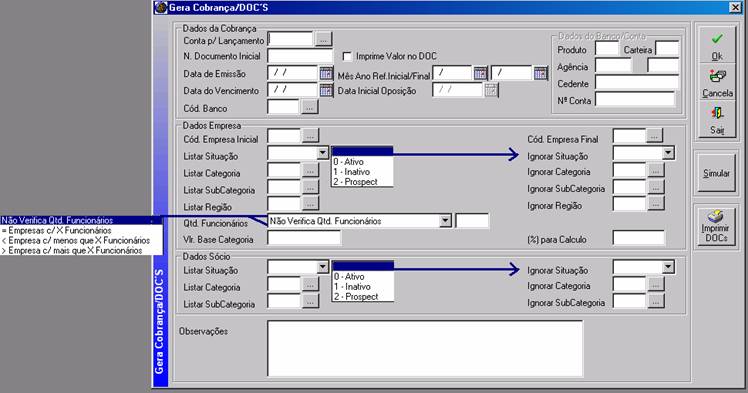Screen dimensions: 748x393
Task: Choose '< Empresa c/ menos que X Funcionários'
Action: [x=81, y=240]
